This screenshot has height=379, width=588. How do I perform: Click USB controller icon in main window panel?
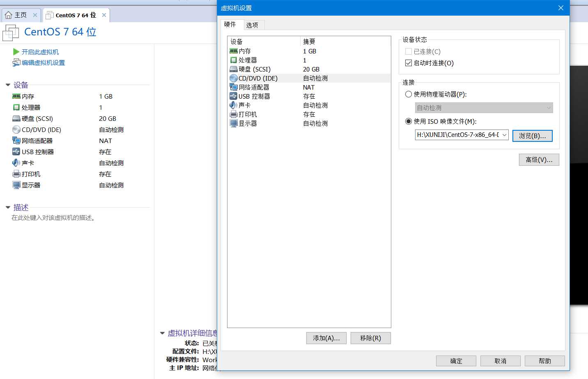[x=16, y=152]
